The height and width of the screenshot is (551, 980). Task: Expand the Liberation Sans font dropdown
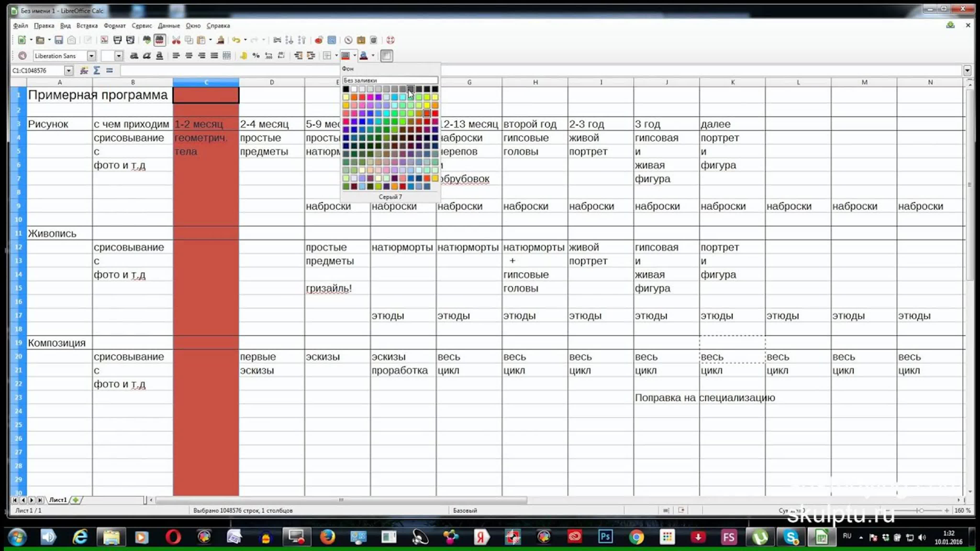pos(91,56)
